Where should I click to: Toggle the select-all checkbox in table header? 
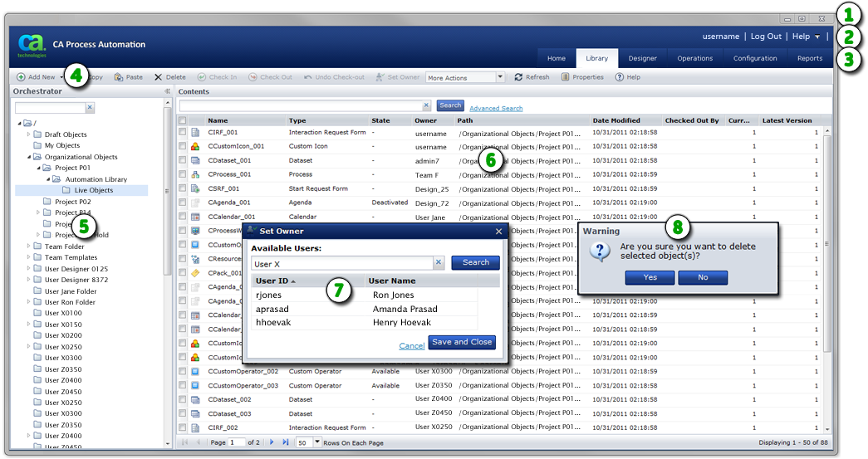tap(183, 120)
